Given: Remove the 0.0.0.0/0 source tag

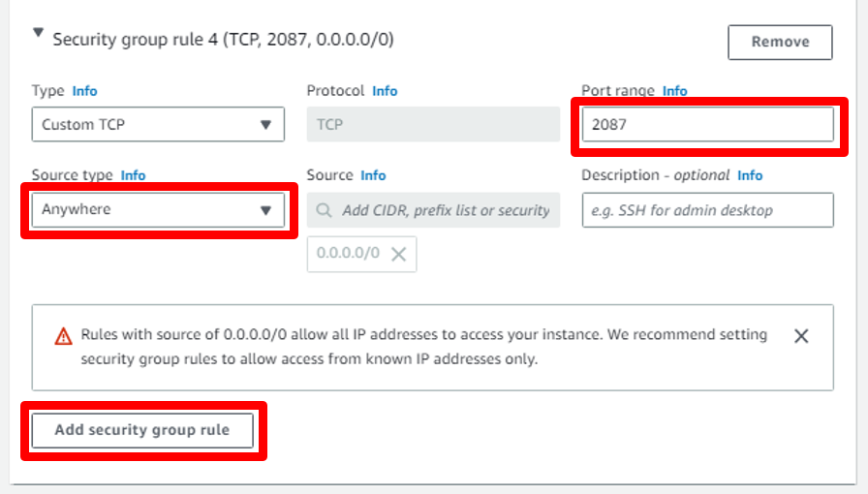Looking at the screenshot, I should point(398,255).
